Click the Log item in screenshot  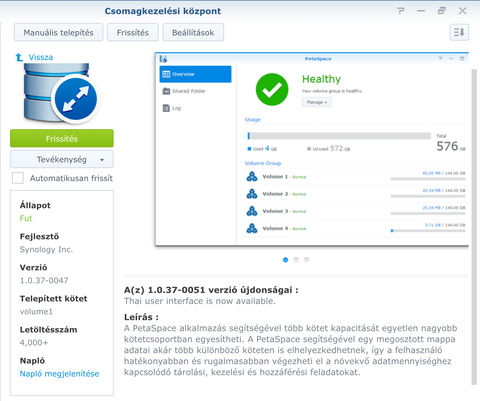pyautogui.click(x=172, y=108)
